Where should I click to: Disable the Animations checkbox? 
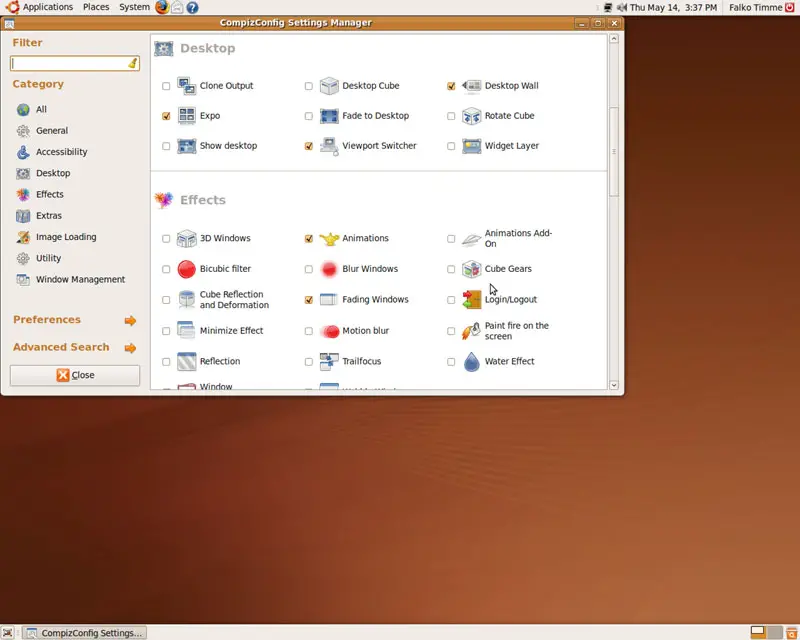coord(308,239)
